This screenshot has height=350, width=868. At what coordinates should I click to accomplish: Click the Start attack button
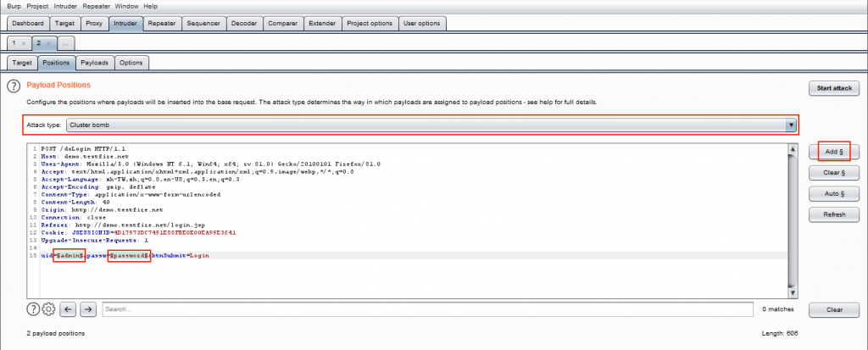[834, 88]
